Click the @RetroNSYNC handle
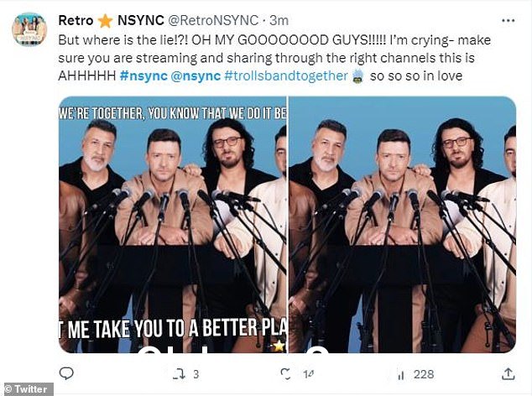Viewport: 532px width, 396px height. 213,20
